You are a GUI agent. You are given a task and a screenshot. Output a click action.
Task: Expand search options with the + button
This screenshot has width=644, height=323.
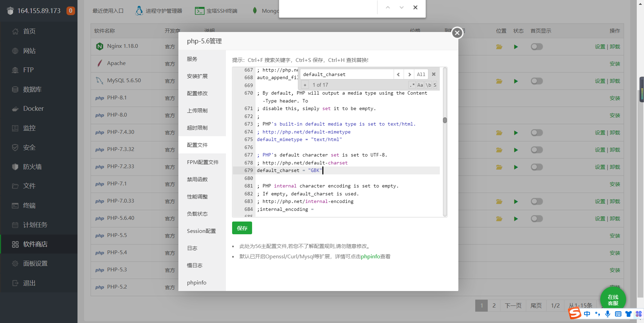(x=305, y=85)
